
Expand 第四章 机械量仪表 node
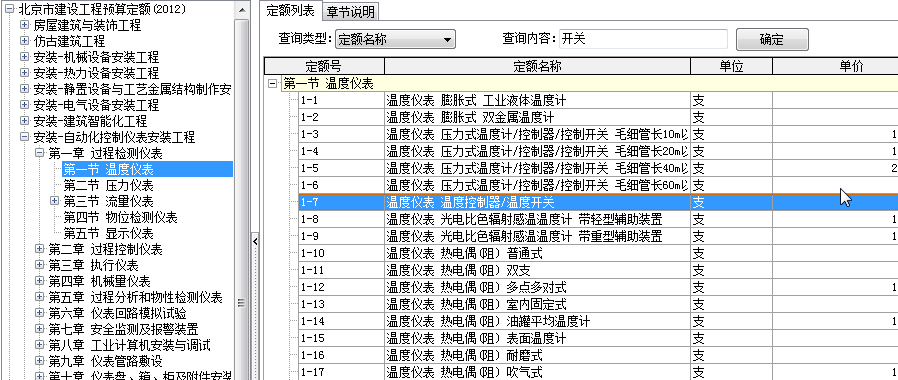[39, 282]
